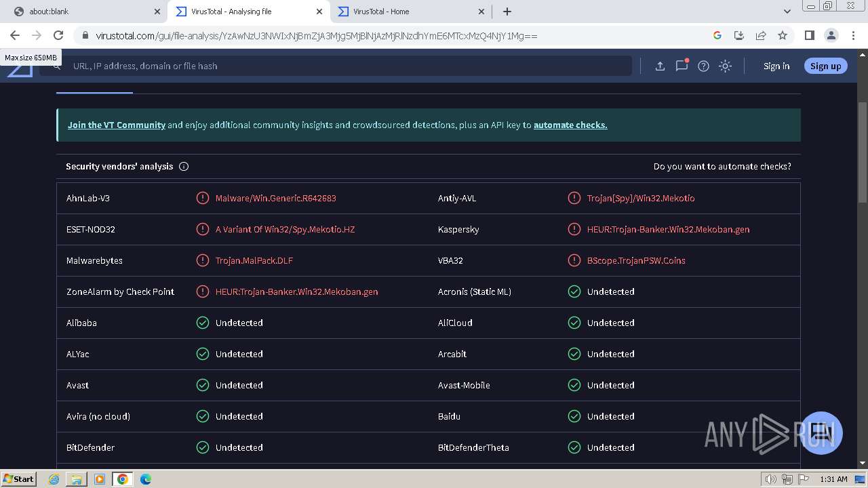Go back to previous page
868x488 pixels.
[15, 35]
